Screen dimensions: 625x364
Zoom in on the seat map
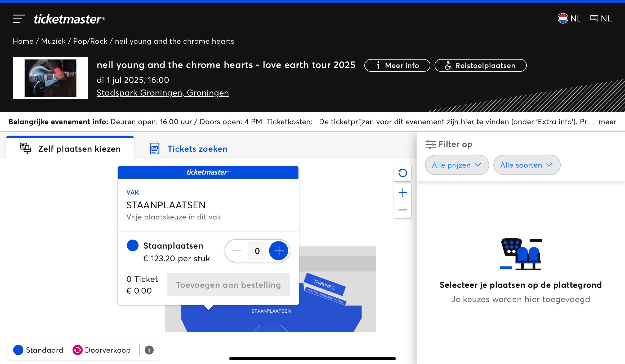click(403, 192)
